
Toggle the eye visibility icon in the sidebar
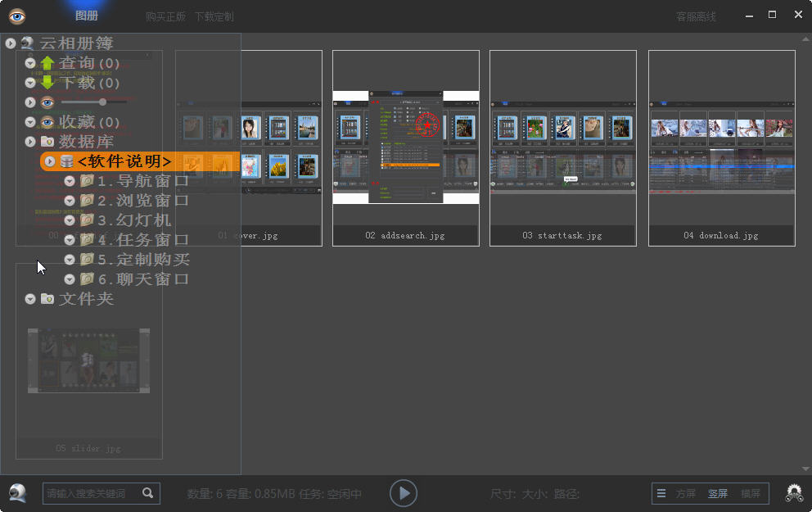48,102
